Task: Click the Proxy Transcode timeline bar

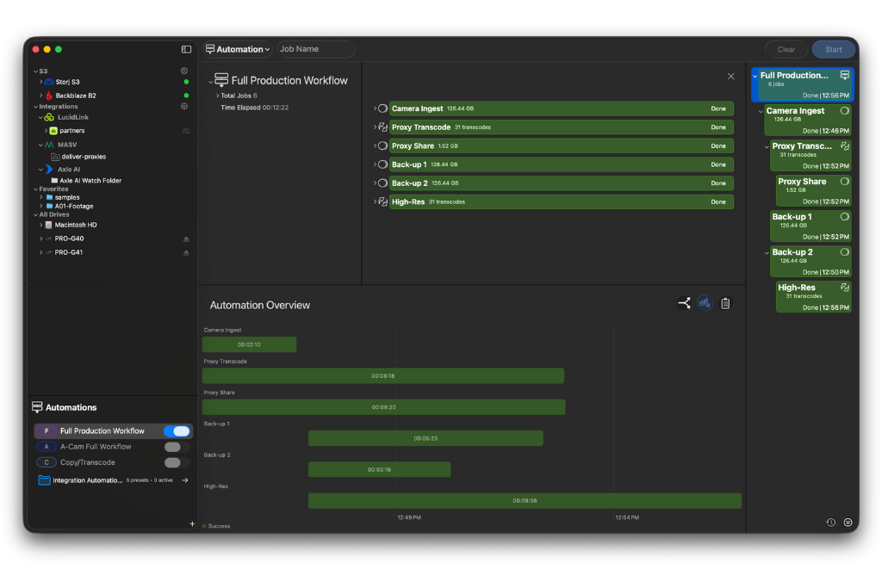Action: point(382,376)
